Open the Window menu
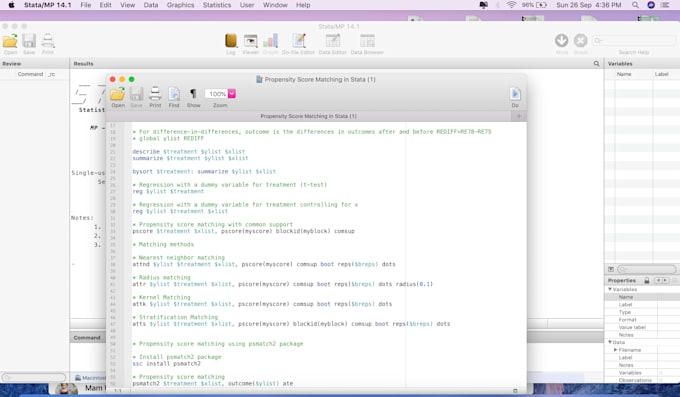The height and width of the screenshot is (397, 680). tap(275, 5)
